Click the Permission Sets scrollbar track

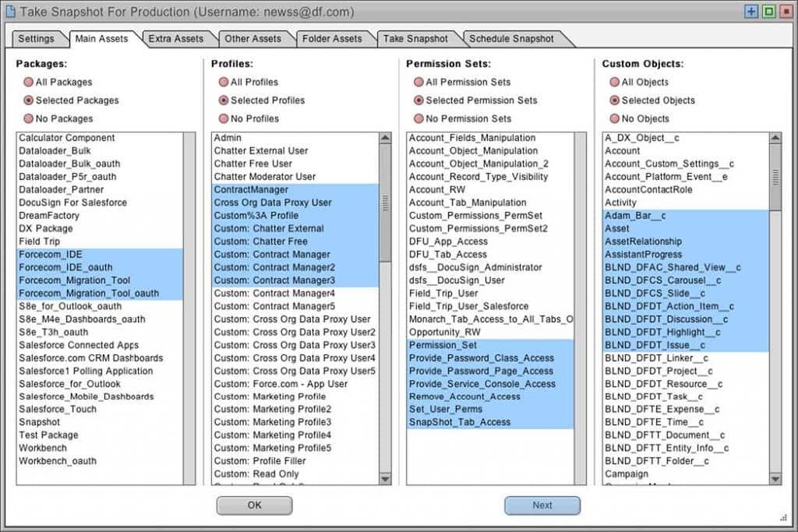(580, 308)
